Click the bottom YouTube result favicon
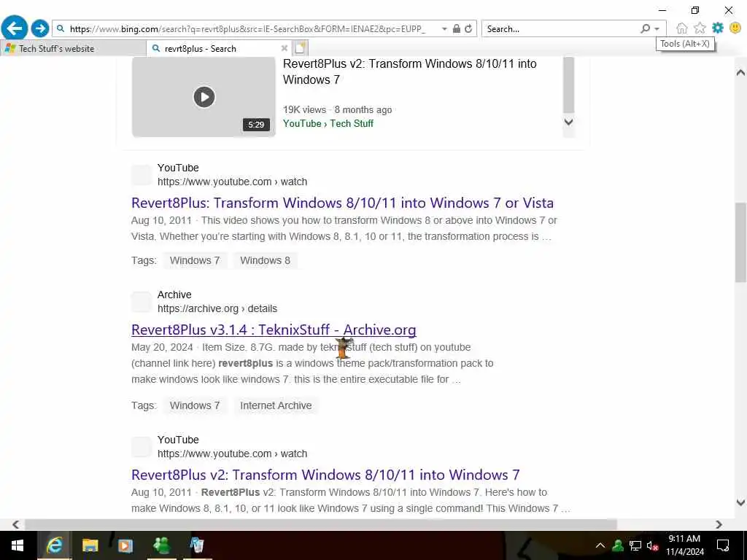 [x=142, y=447]
